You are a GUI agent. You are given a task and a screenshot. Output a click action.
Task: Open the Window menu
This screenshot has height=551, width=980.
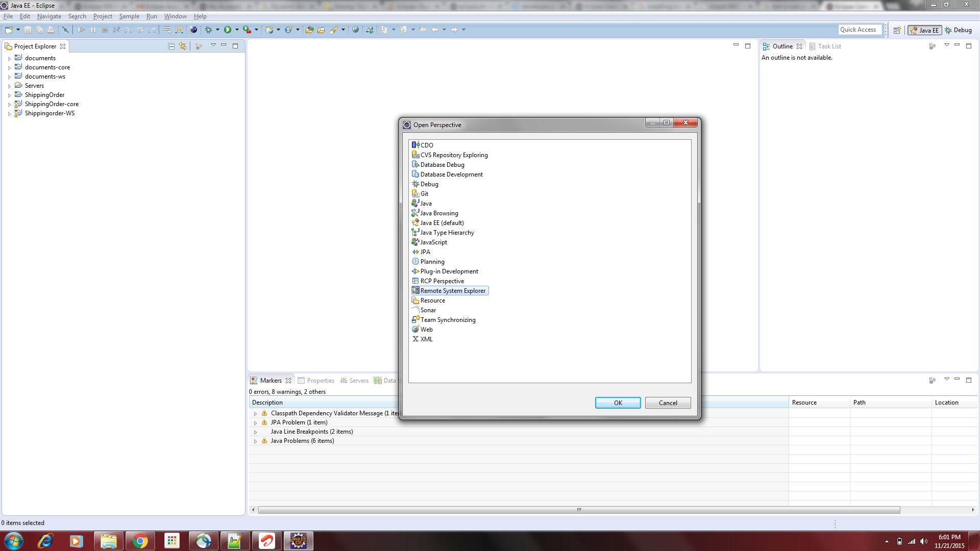click(175, 16)
